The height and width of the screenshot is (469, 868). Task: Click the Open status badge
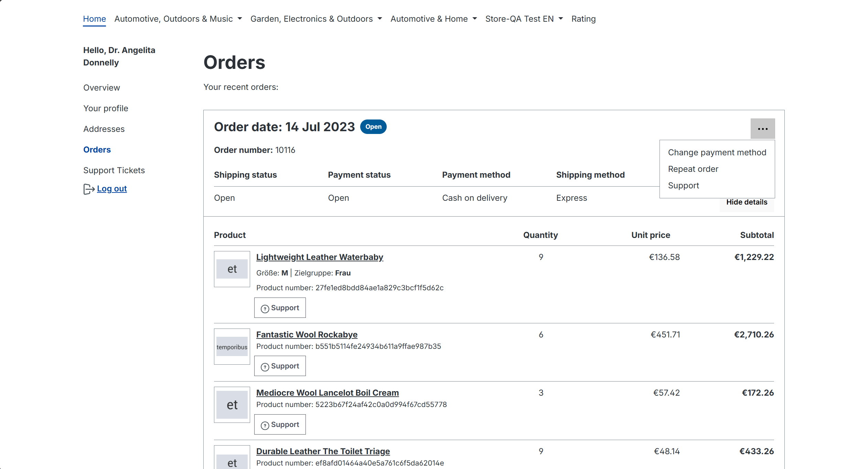coord(373,127)
